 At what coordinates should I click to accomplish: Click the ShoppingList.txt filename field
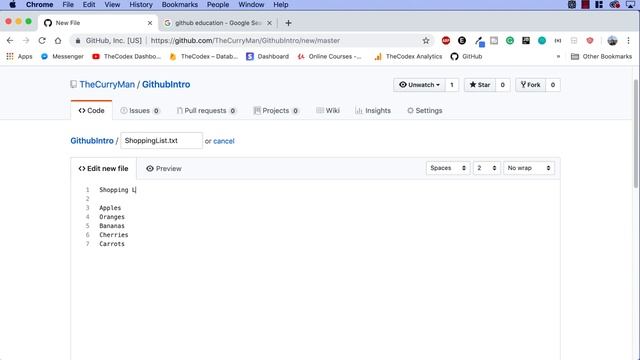click(161, 140)
